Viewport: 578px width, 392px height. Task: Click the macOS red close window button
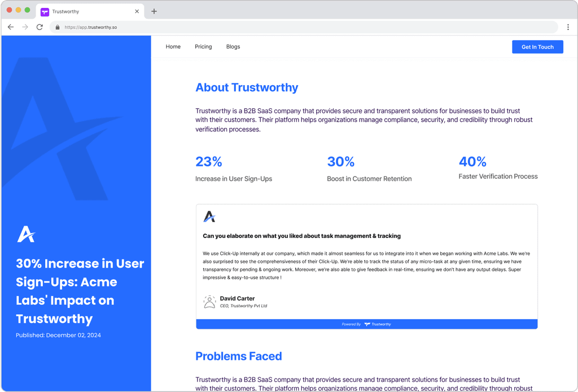[9, 10]
